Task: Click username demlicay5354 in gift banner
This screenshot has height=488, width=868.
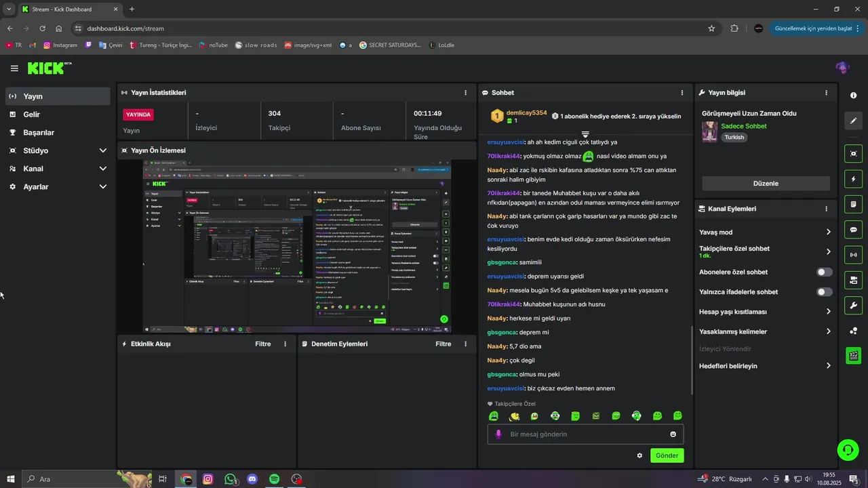Action: tap(526, 113)
